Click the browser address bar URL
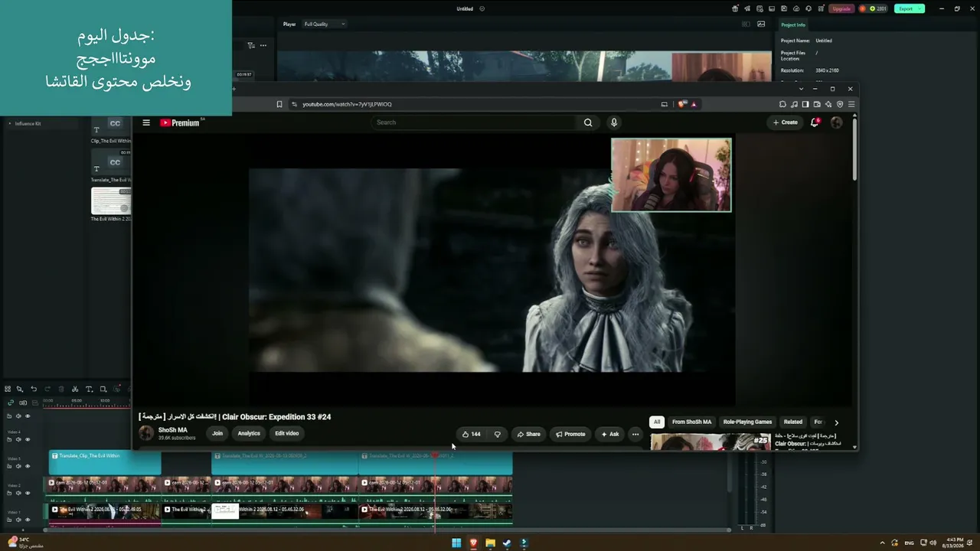This screenshot has width=980, height=551. (347, 104)
